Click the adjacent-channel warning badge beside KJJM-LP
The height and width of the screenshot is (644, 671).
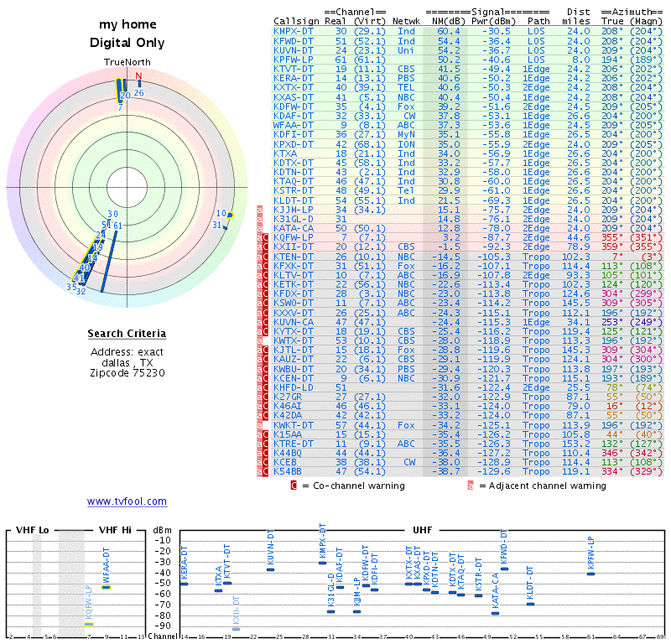(259, 210)
